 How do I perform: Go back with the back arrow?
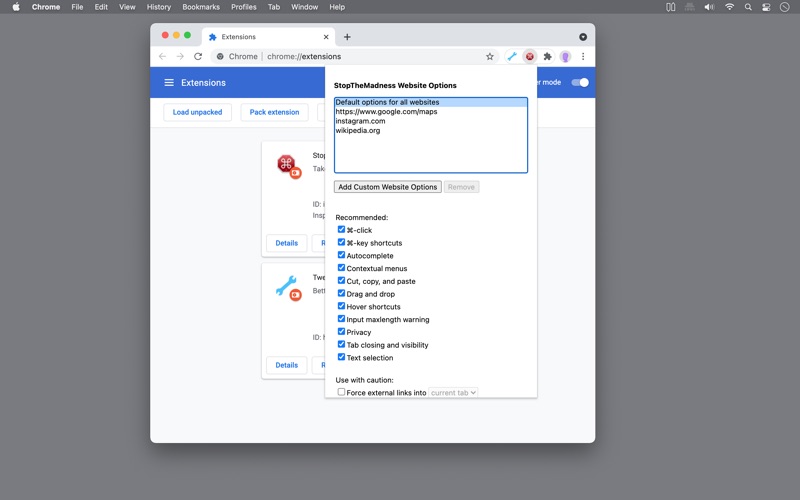162,57
